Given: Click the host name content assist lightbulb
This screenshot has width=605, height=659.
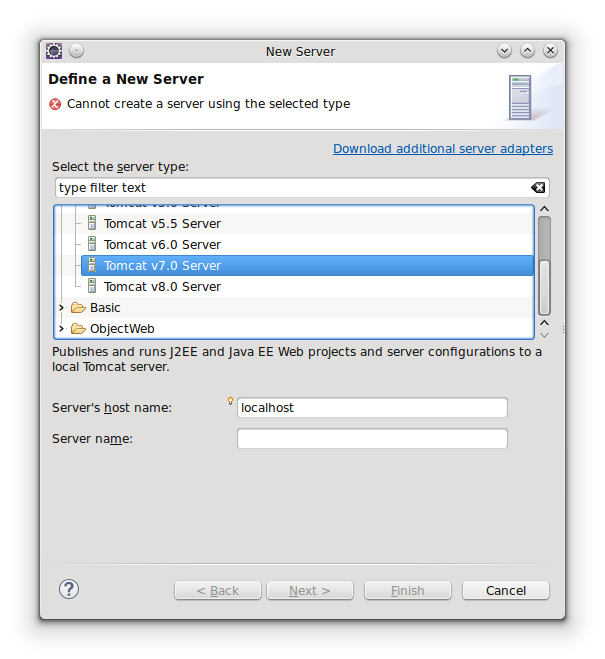Looking at the screenshot, I should coord(230,401).
